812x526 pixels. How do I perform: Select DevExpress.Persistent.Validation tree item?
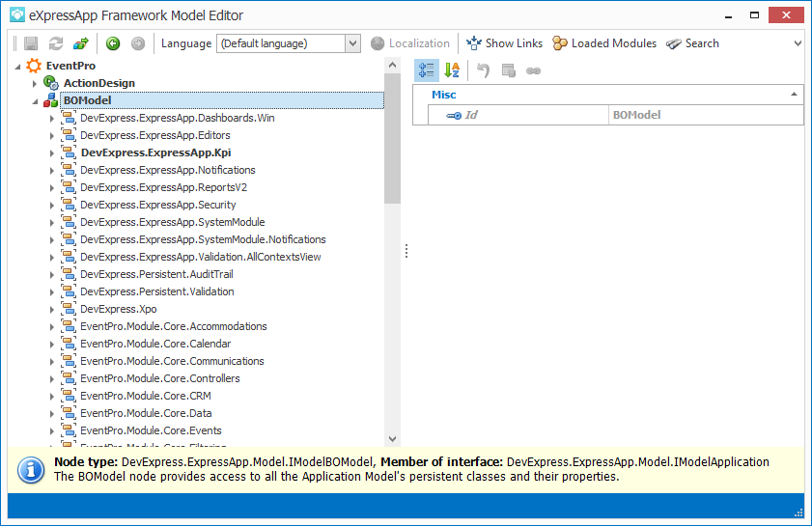(157, 291)
